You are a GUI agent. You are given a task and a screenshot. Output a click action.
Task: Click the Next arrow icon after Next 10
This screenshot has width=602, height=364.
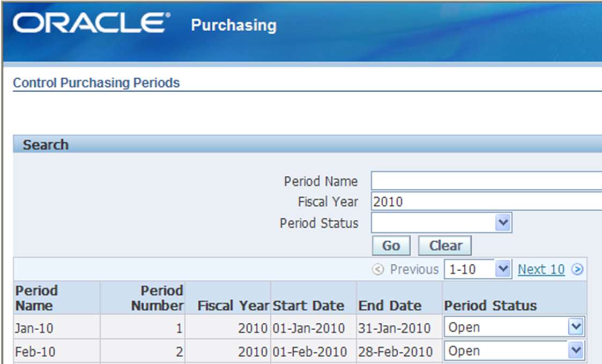tap(577, 270)
